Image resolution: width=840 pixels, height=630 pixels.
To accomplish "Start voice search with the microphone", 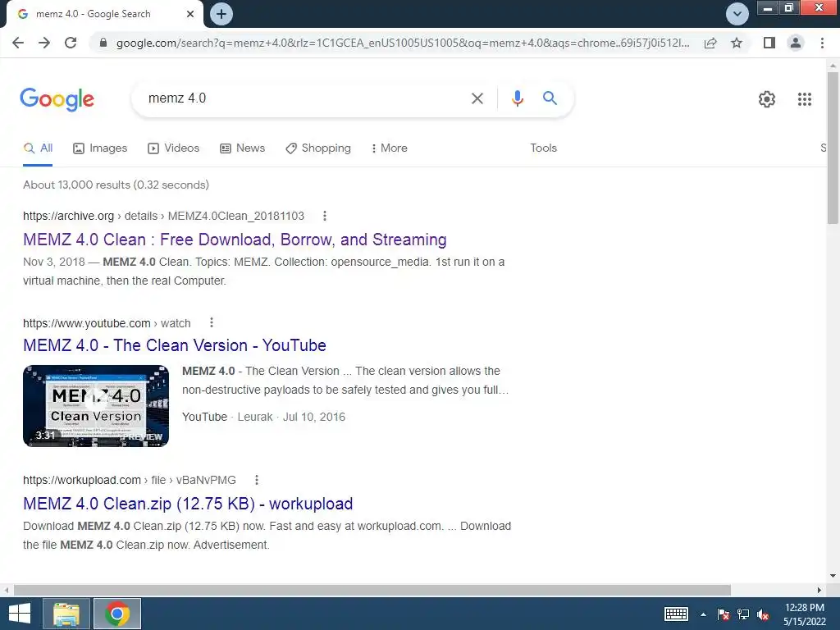I will [x=517, y=98].
